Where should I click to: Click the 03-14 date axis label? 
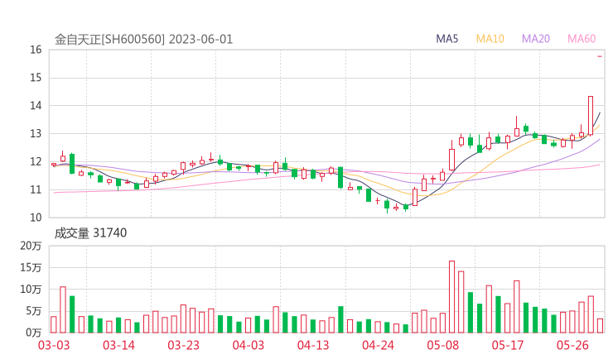118,345
